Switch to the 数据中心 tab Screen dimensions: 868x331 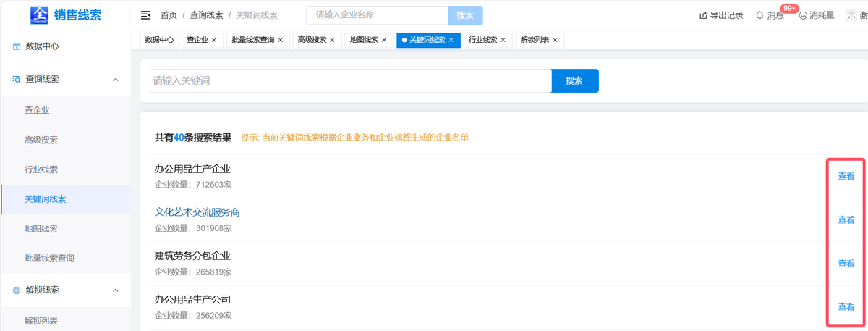pyautogui.click(x=159, y=41)
